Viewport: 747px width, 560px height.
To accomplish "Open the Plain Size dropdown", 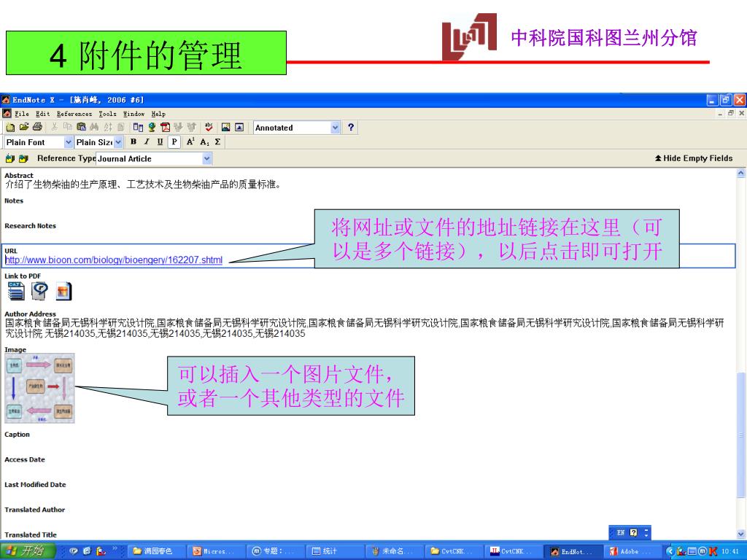I will pos(118,142).
